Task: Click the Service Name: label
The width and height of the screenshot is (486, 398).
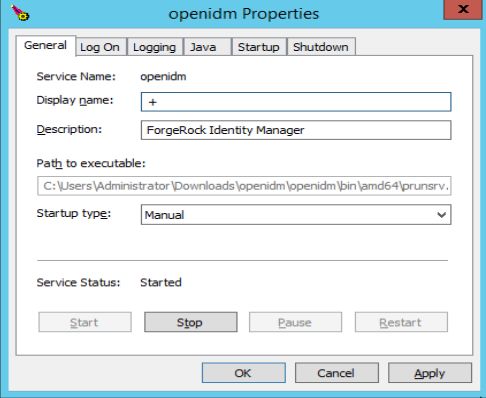Action: pyautogui.click(x=76, y=76)
